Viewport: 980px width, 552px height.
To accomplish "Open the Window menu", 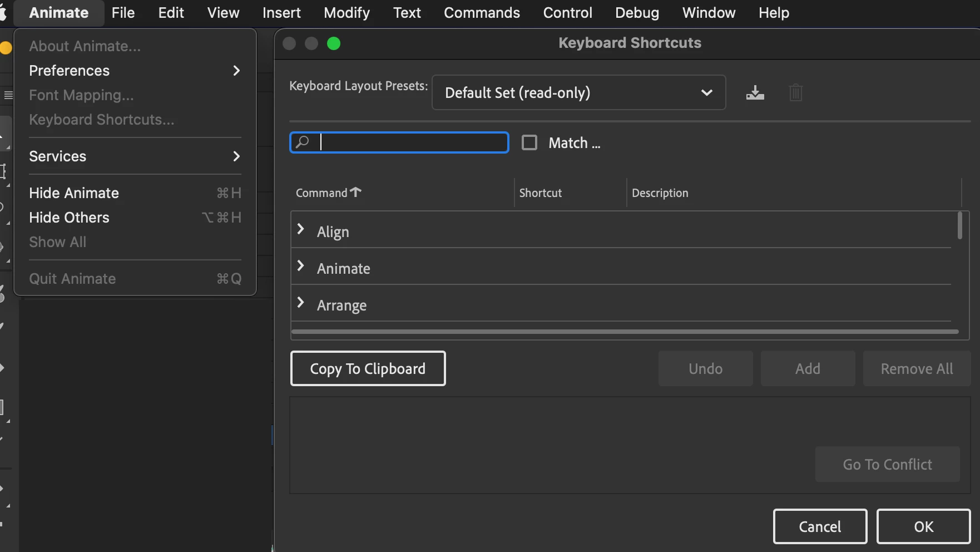I will [709, 12].
